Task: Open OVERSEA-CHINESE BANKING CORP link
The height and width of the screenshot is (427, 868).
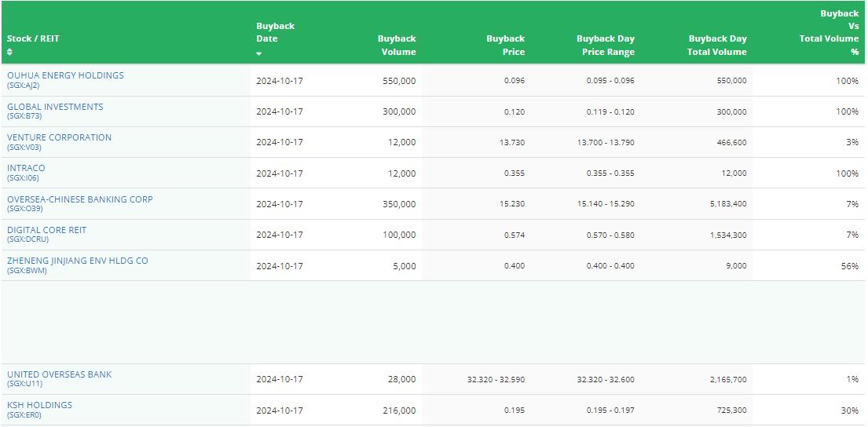Action: pyautogui.click(x=79, y=199)
